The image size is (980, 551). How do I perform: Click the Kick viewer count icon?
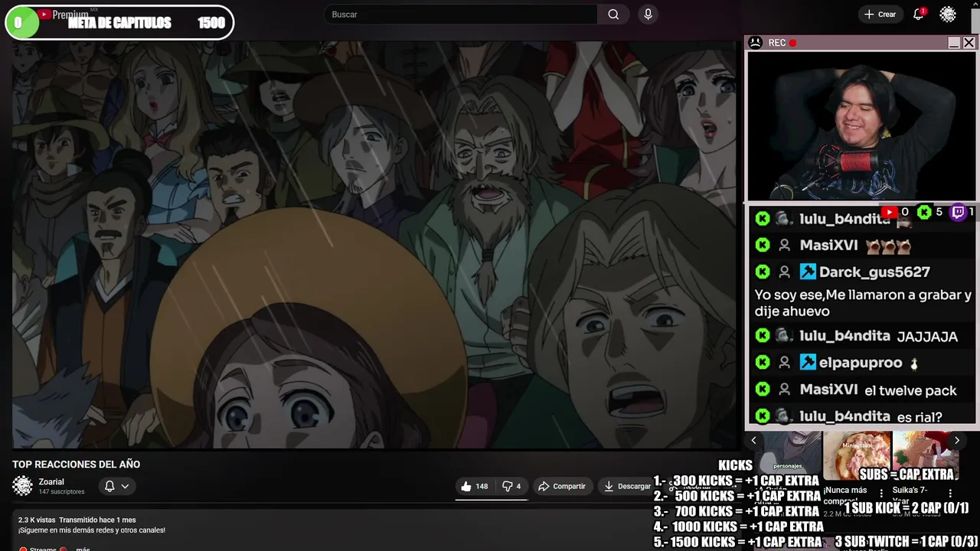pos(924,212)
